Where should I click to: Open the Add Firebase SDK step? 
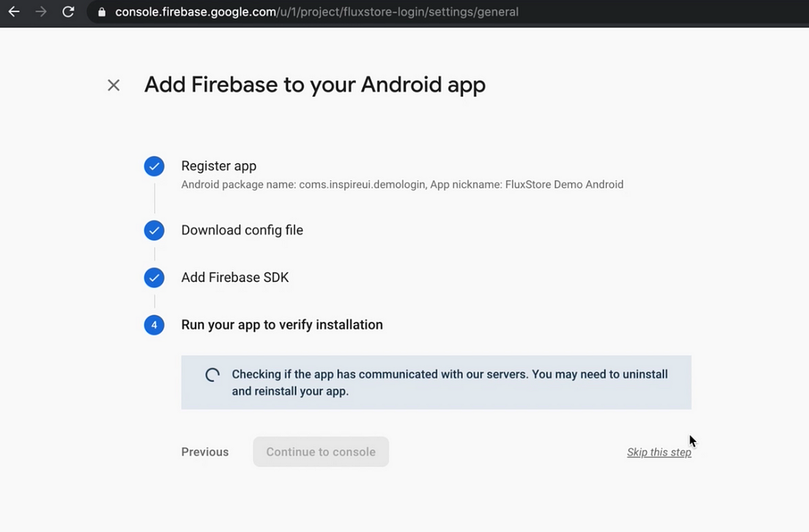point(235,277)
